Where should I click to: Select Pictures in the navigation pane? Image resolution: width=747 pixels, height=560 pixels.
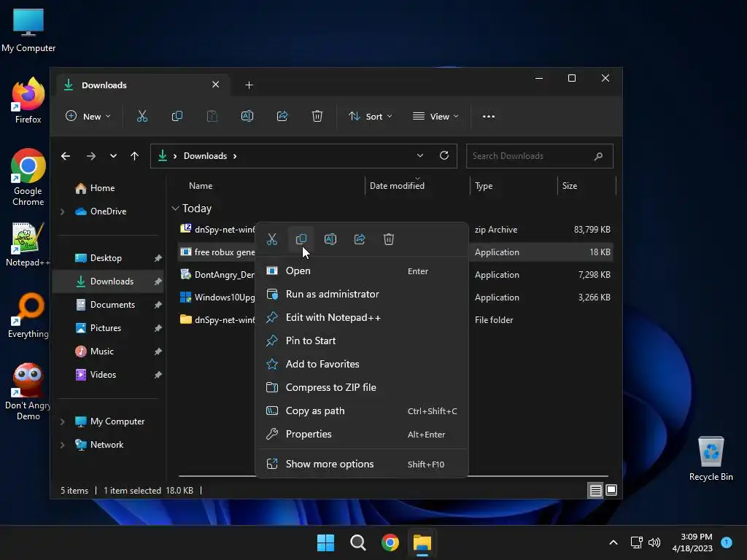(105, 327)
